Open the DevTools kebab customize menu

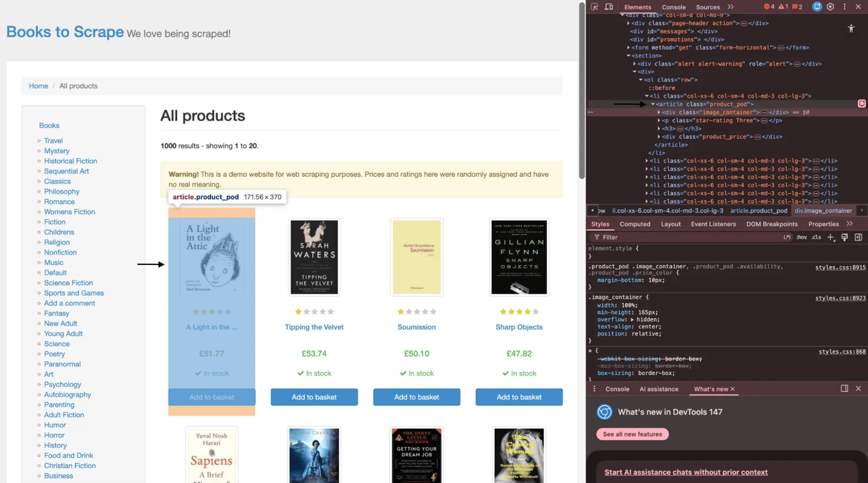(845, 7)
